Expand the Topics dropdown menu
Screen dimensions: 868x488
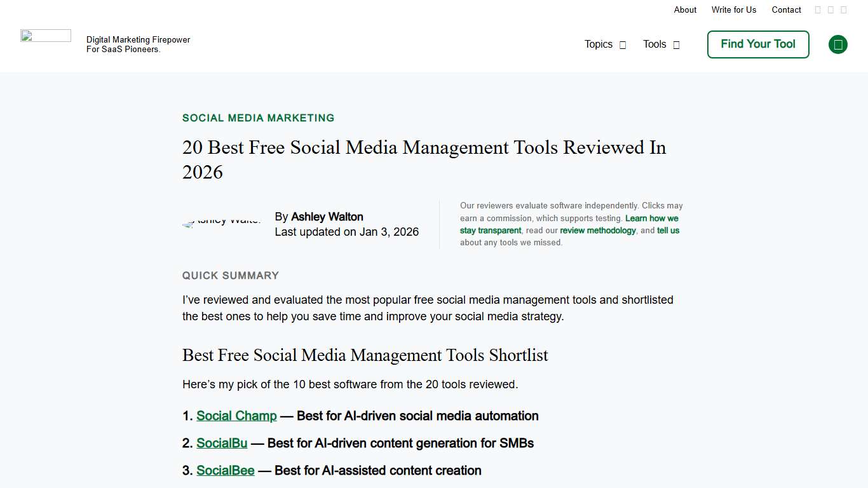coord(598,44)
